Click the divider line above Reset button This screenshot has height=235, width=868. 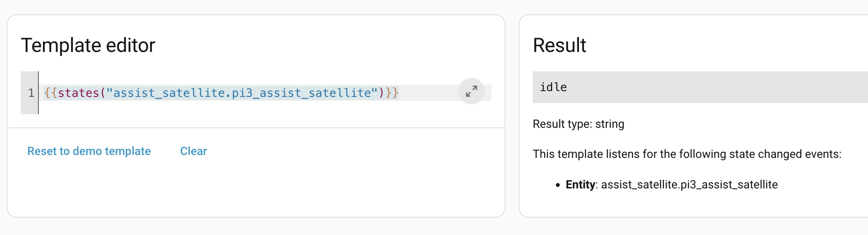coord(256,128)
